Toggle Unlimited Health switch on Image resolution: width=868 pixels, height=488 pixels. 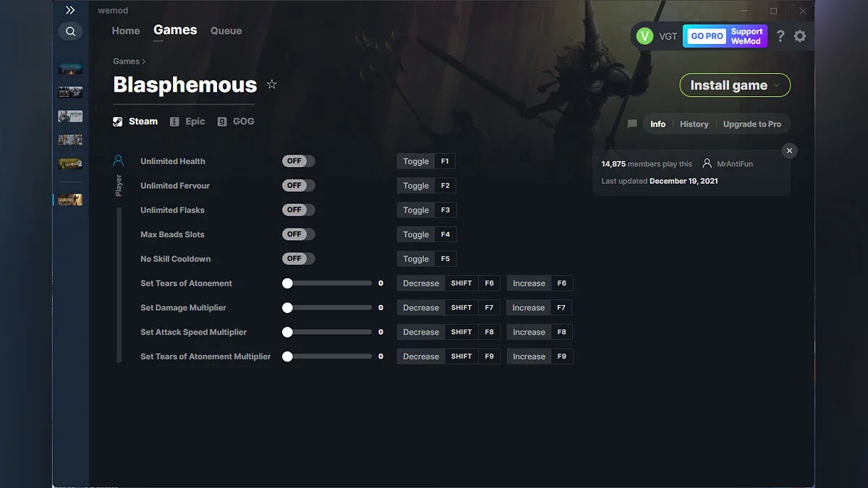(x=299, y=161)
